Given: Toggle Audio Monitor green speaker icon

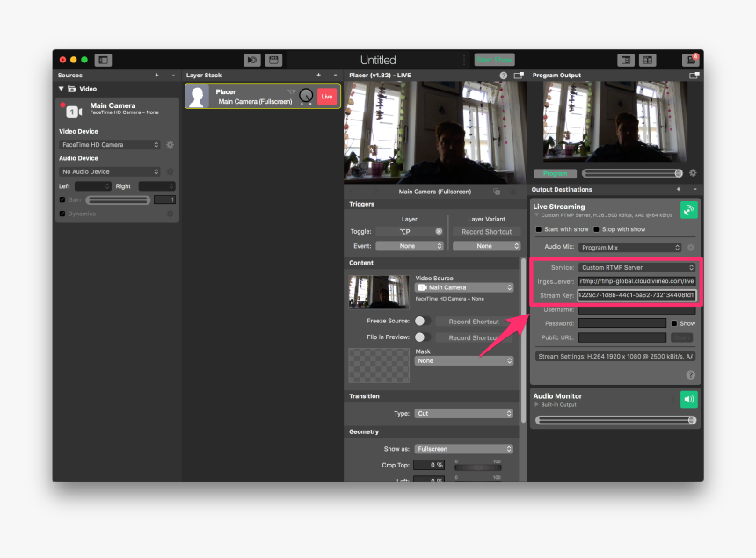Looking at the screenshot, I should tap(689, 399).
